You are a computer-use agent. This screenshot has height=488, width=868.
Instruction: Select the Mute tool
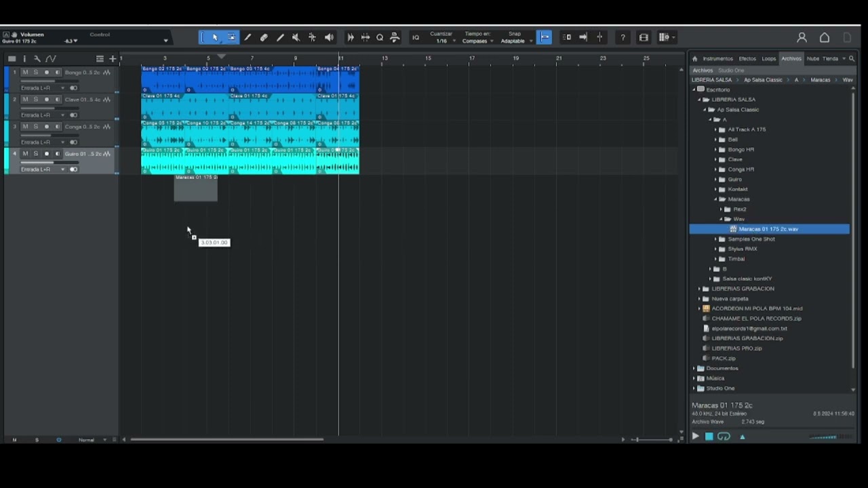tap(296, 37)
